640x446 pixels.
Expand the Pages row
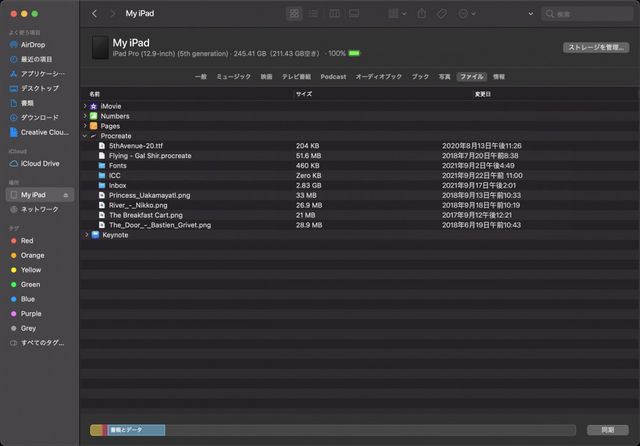[x=85, y=126]
